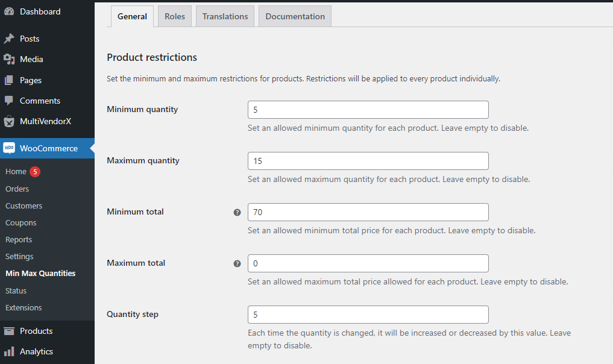Screen dimensions: 613x364
Task: Focus the Minimum total input field
Action: tap(368, 212)
